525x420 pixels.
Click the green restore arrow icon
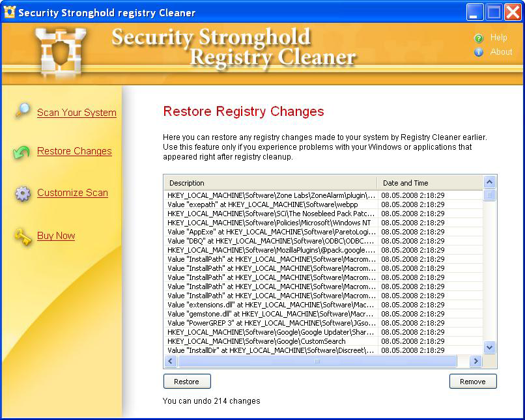tap(21, 152)
